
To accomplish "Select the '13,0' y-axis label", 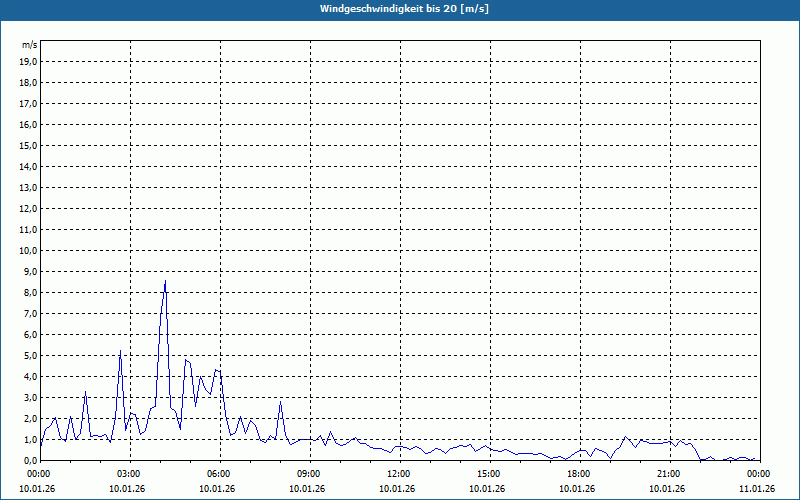I will pyautogui.click(x=28, y=188).
